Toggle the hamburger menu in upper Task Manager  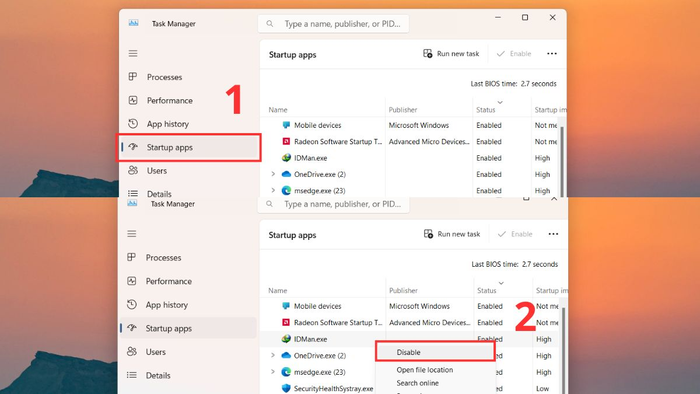coord(133,54)
